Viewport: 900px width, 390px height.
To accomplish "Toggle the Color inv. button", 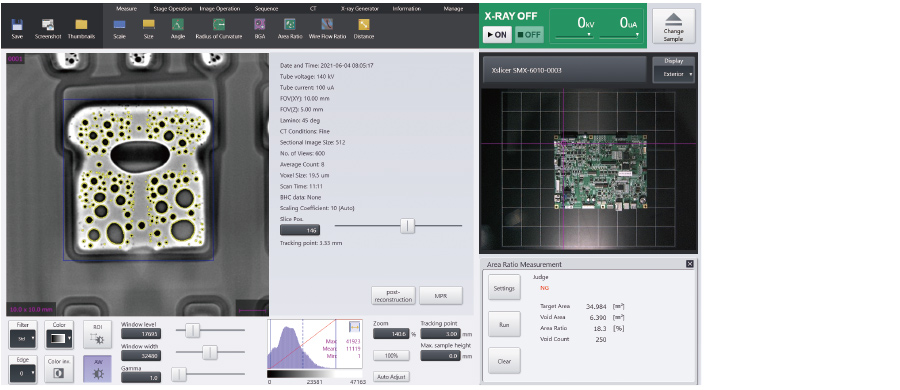I will pos(59,369).
